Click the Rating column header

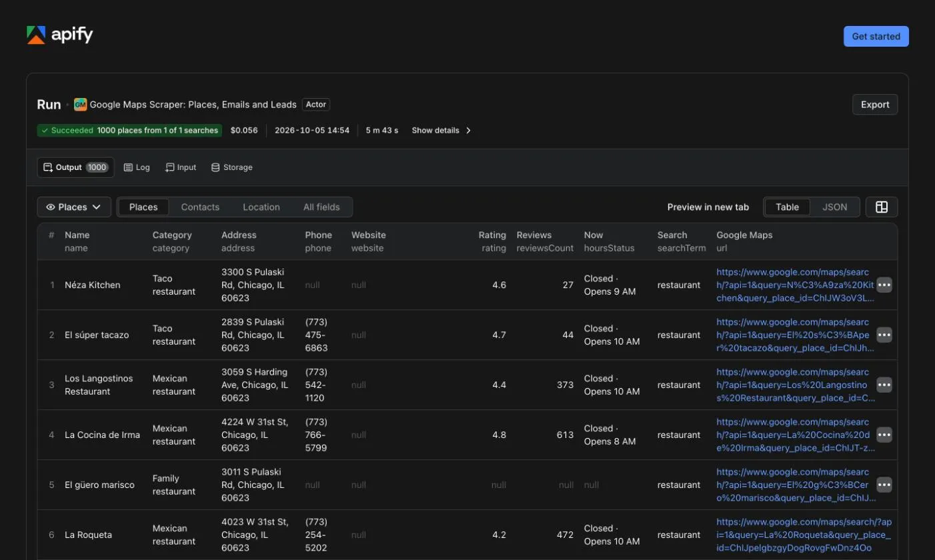click(x=492, y=241)
